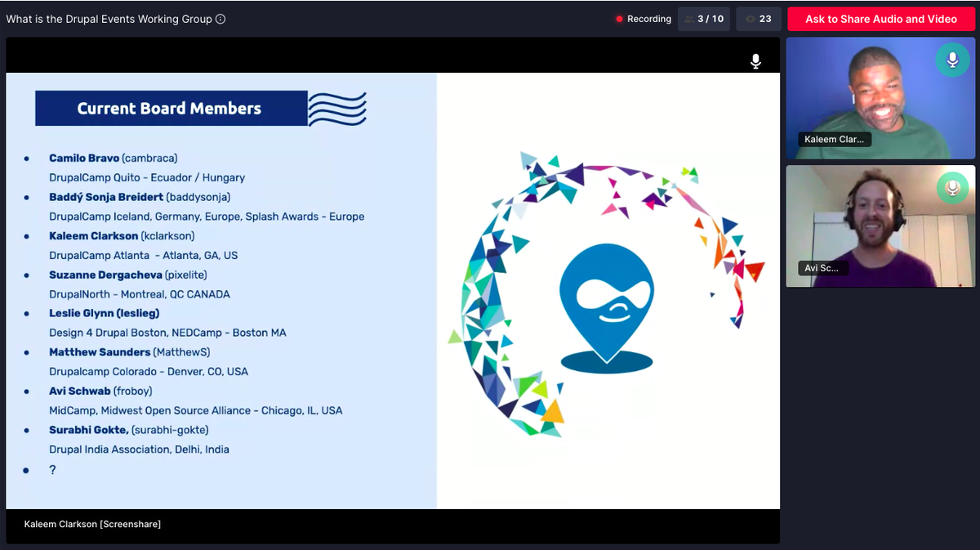The height and width of the screenshot is (550, 980).
Task: Click the Avi Sc... name label
Action: click(822, 268)
